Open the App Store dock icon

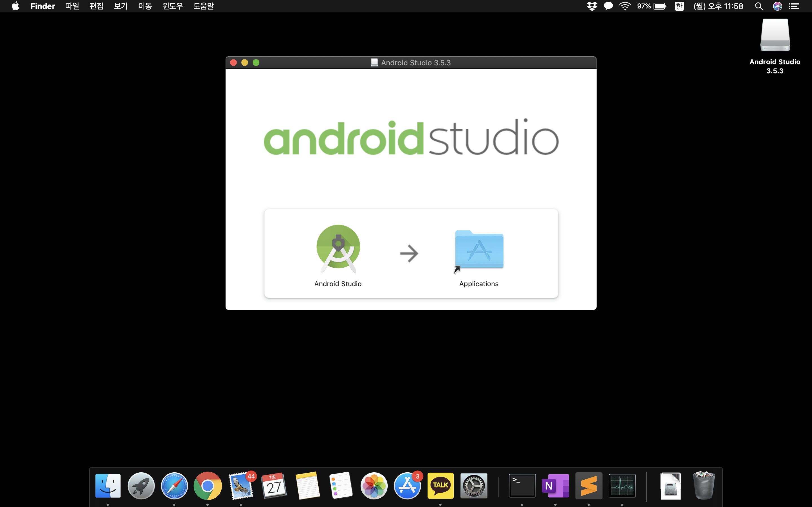(407, 486)
